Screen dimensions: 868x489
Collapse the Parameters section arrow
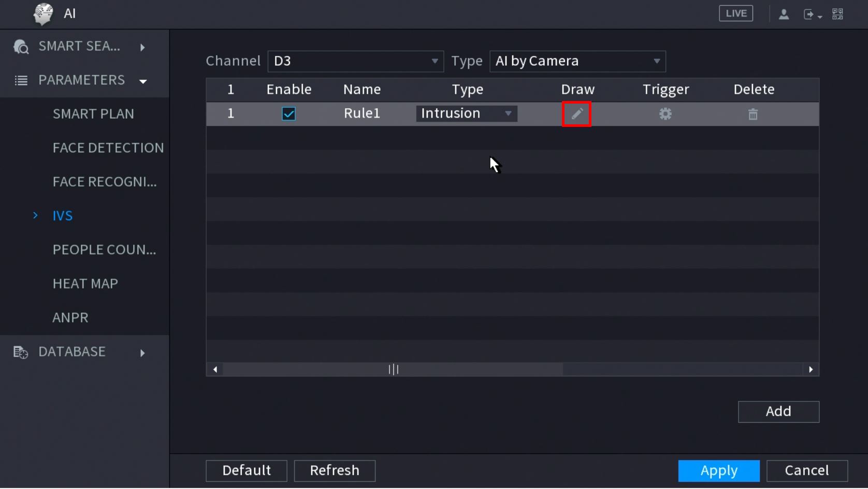[x=143, y=81]
